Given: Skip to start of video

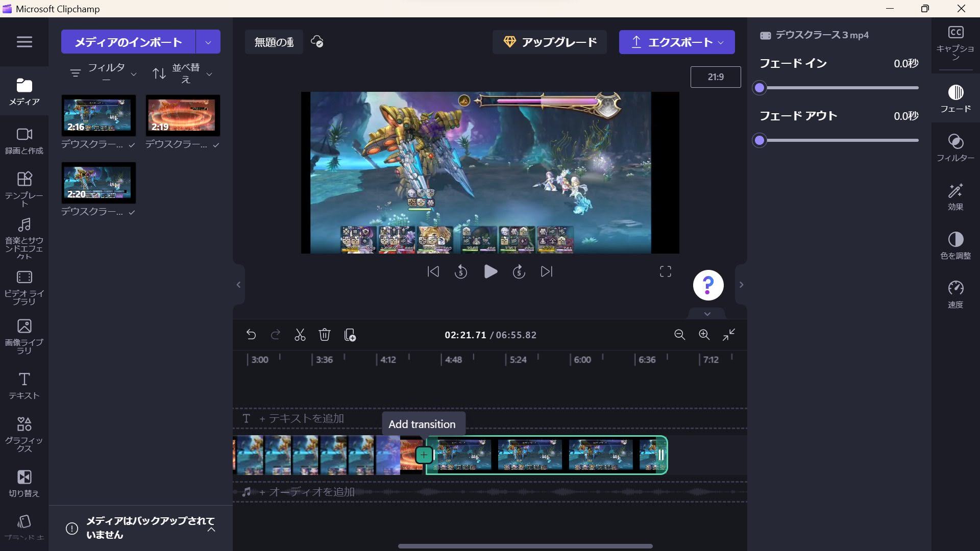Looking at the screenshot, I should [x=433, y=271].
